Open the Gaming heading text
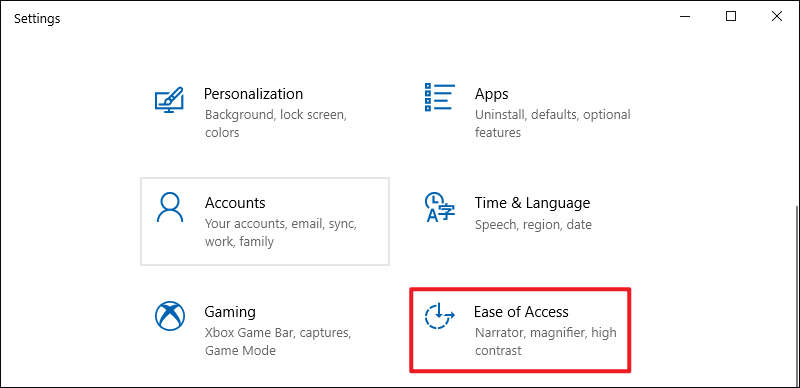 click(x=230, y=312)
